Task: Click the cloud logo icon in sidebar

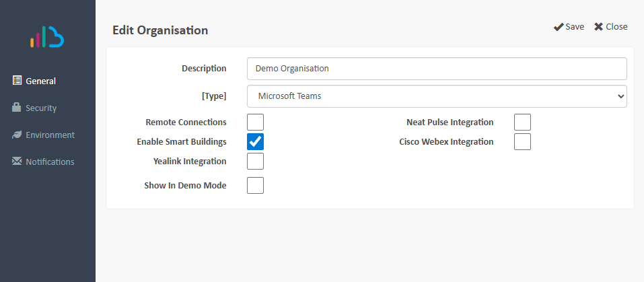Action: [x=47, y=38]
